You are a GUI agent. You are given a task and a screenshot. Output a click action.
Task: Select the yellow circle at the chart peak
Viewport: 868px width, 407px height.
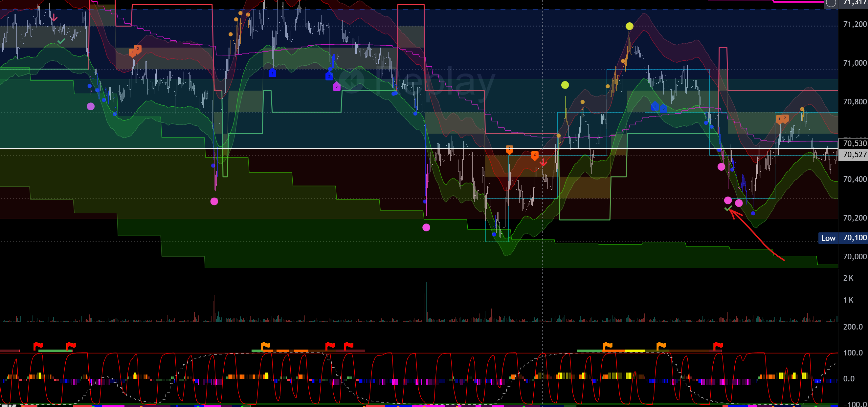pyautogui.click(x=630, y=26)
